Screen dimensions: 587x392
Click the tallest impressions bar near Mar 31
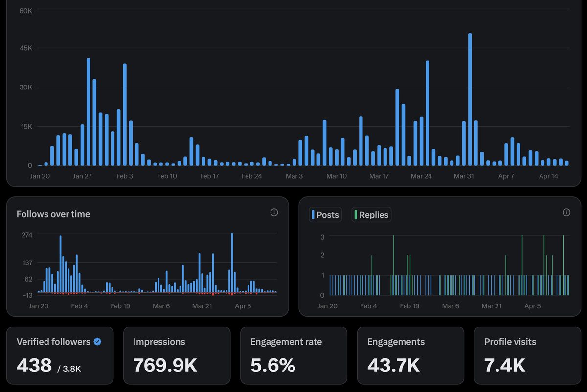coord(470,99)
